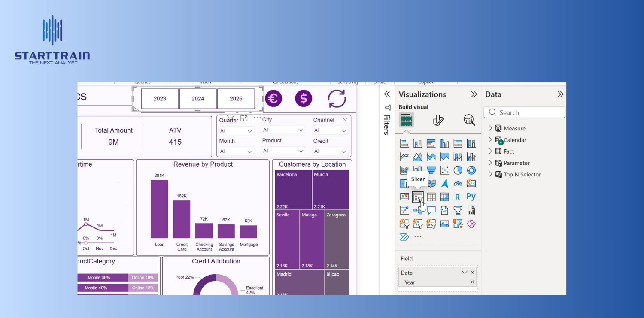Toggle the 2024 year slicer tile
The image size is (644, 318).
click(x=198, y=99)
